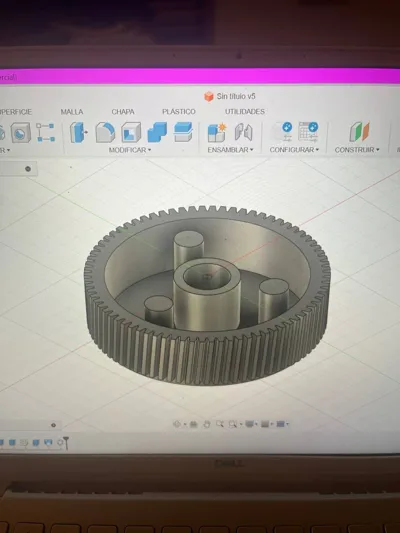Switch to the MALLA tab

72,112
